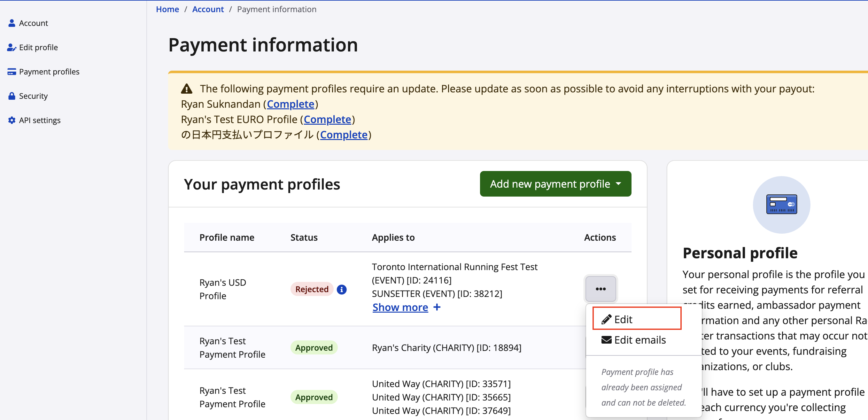The width and height of the screenshot is (868, 420).
Task: Click the plus icon next to Show more
Action: tap(437, 307)
